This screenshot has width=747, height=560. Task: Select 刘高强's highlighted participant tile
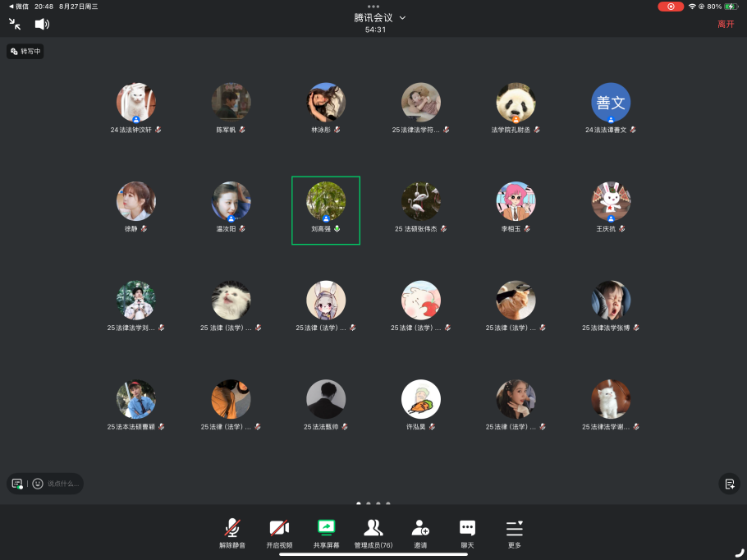[326, 209]
